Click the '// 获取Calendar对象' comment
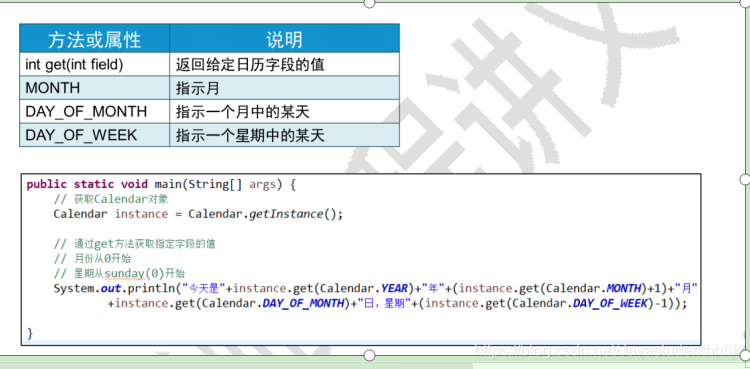 111,199
